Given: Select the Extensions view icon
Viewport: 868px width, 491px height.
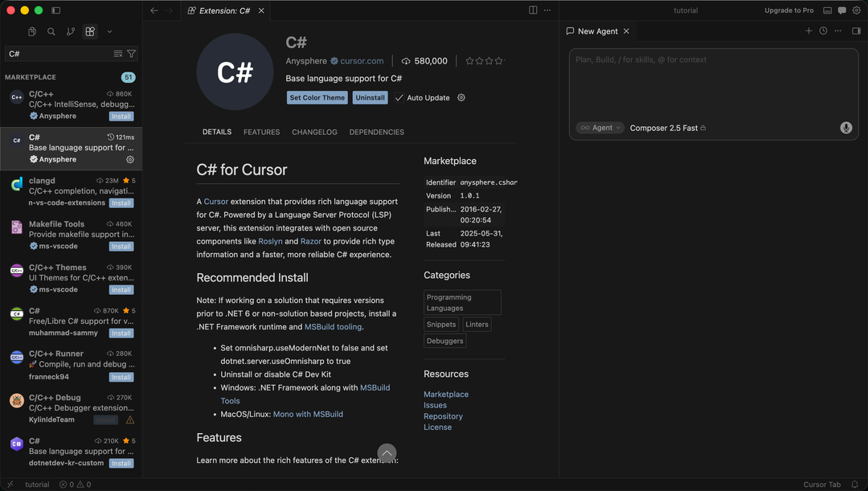Looking at the screenshot, I should [x=90, y=31].
